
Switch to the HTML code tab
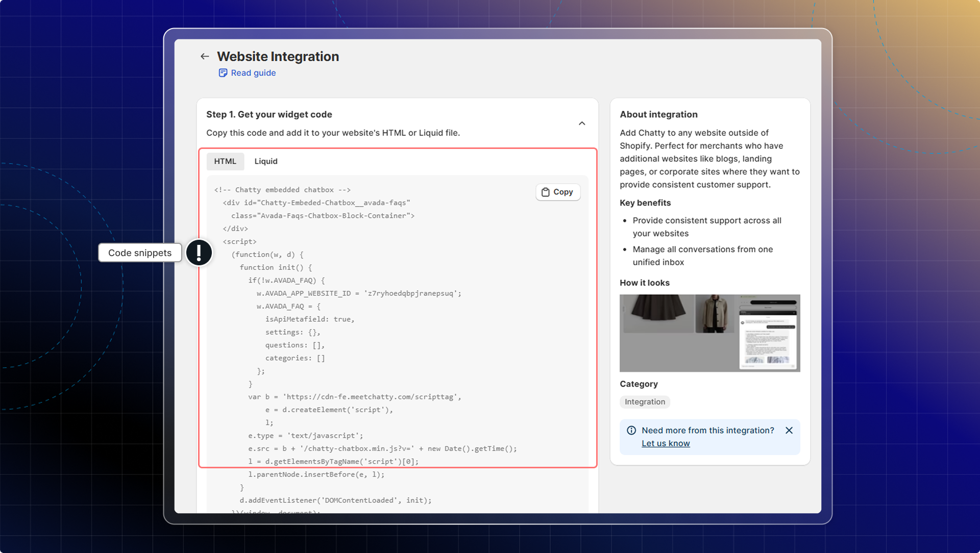pos(225,161)
